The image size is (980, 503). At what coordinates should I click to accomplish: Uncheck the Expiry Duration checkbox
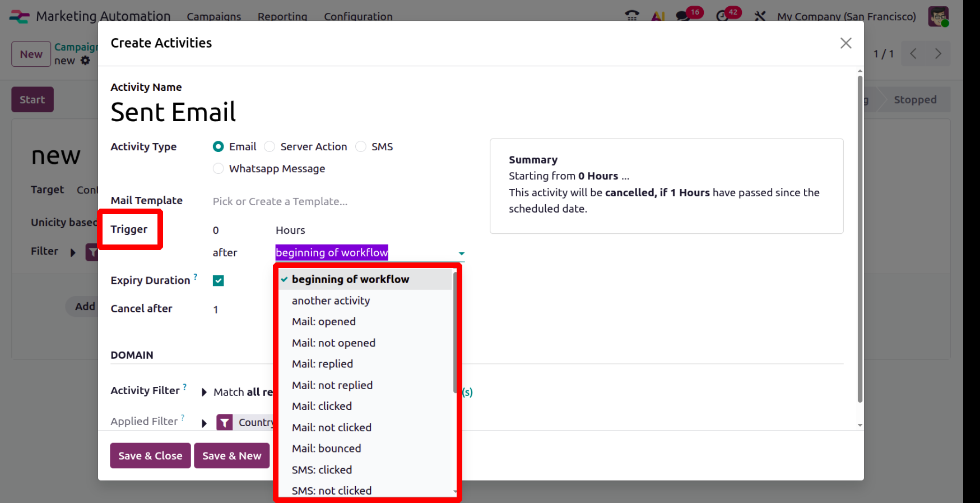pyautogui.click(x=219, y=281)
